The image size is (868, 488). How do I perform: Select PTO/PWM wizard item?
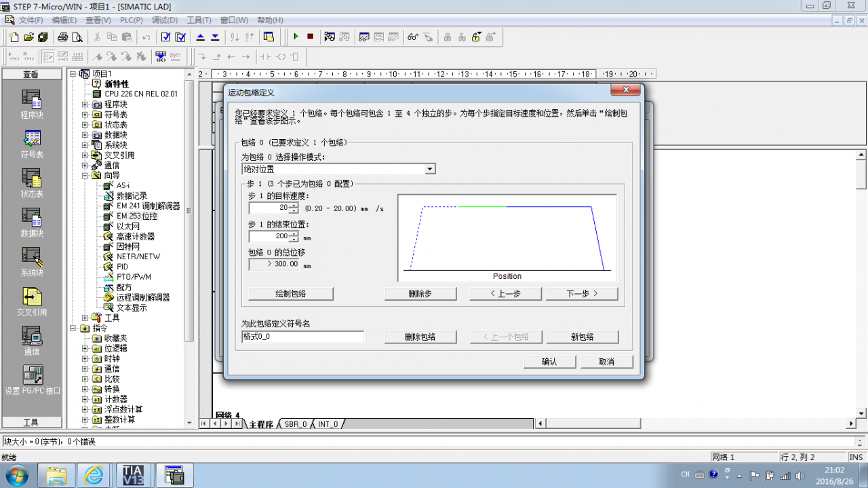click(x=134, y=277)
